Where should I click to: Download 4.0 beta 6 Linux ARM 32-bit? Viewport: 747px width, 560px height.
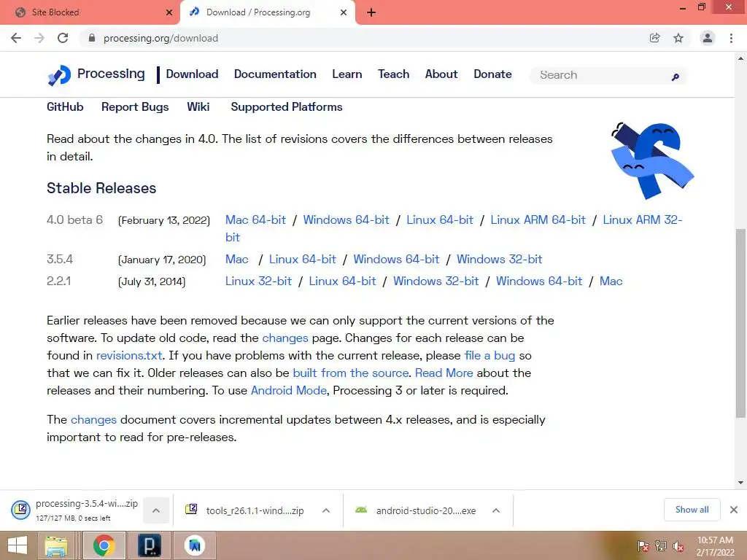pyautogui.click(x=642, y=220)
